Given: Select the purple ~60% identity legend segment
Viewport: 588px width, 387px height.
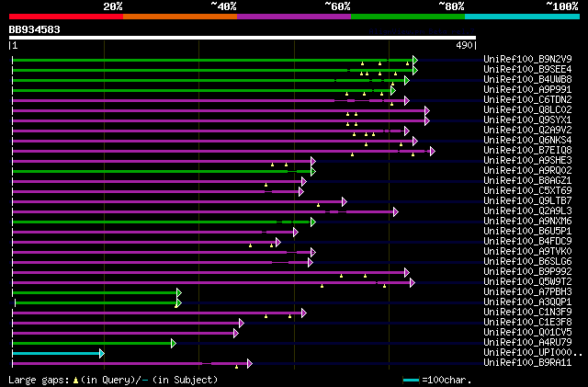Looking at the screenshot, I should 294,17.
